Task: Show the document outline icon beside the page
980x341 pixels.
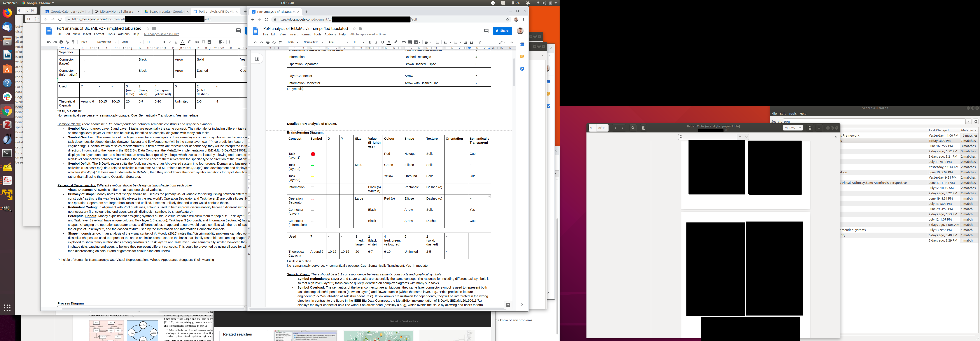Action: tap(257, 59)
